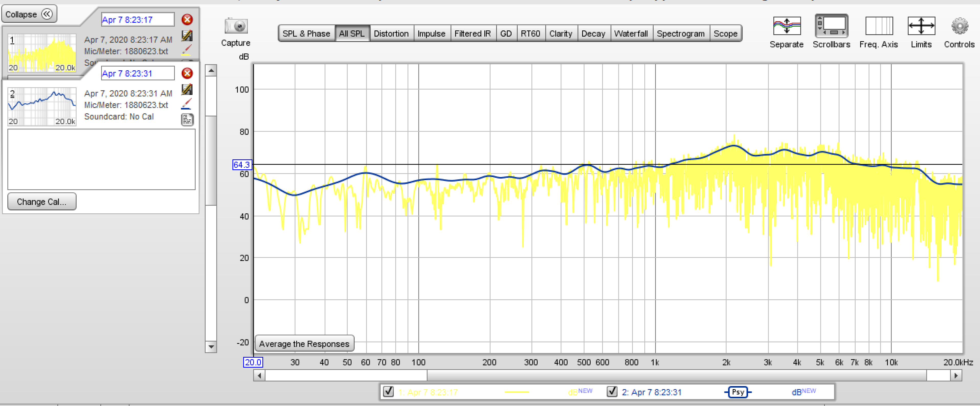Remove measurement Apr 7 8:23:17
The height and width of the screenshot is (406, 980).
pyautogui.click(x=187, y=19)
